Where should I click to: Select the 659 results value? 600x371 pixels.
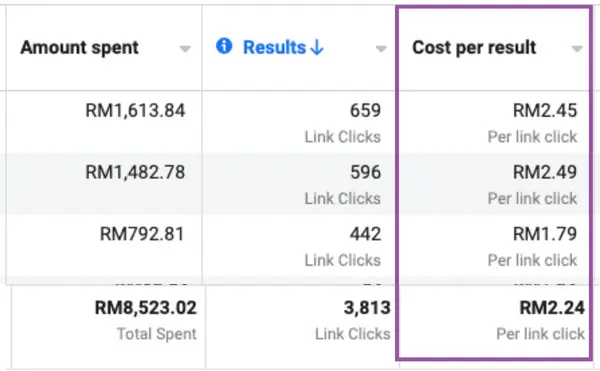(365, 111)
